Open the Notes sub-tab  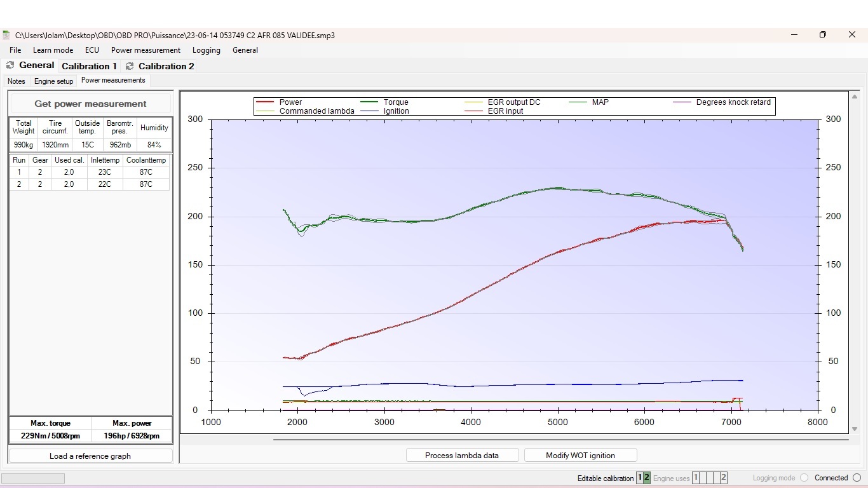pyautogui.click(x=17, y=81)
